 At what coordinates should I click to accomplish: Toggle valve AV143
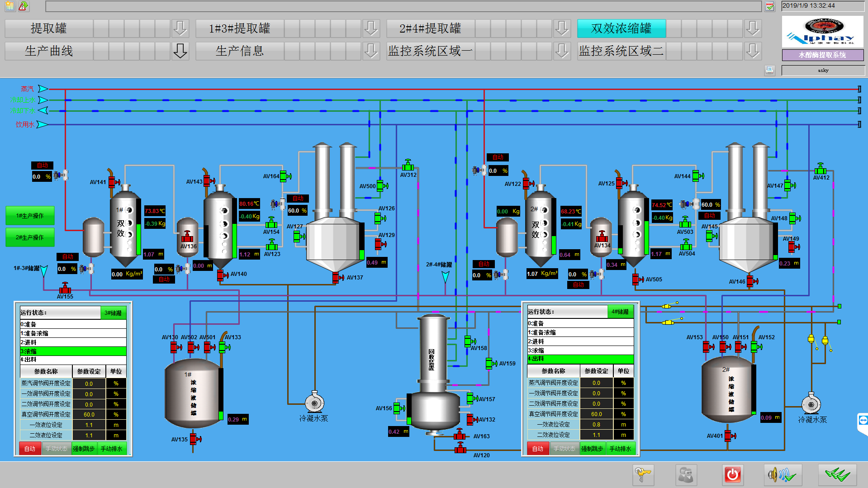[208, 180]
